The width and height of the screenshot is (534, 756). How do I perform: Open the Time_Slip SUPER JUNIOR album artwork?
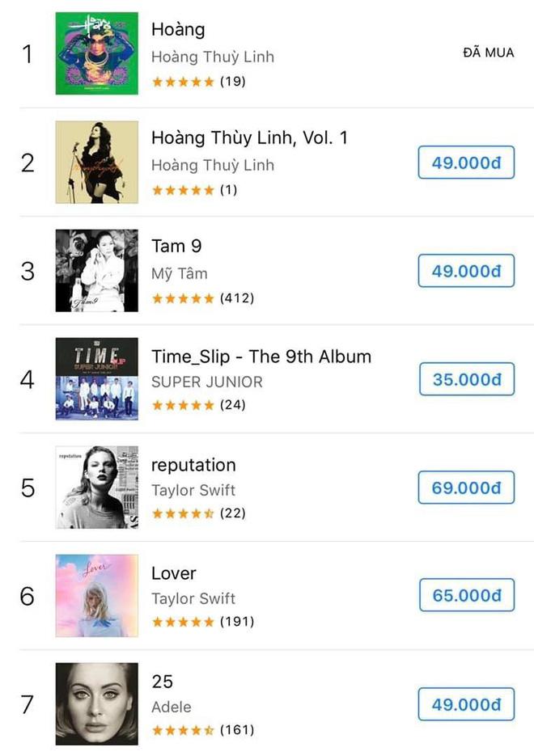click(x=97, y=378)
